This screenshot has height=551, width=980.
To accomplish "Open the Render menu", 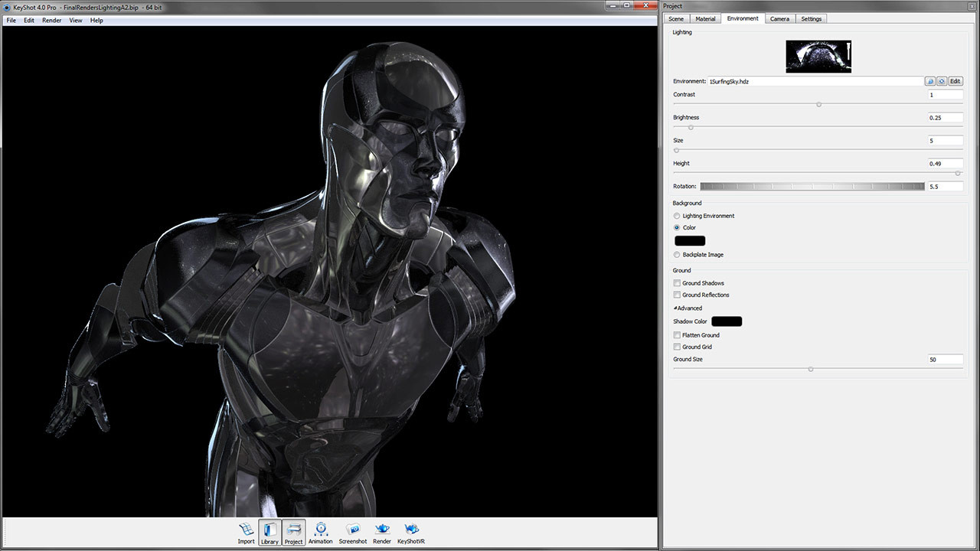I will pyautogui.click(x=52, y=21).
